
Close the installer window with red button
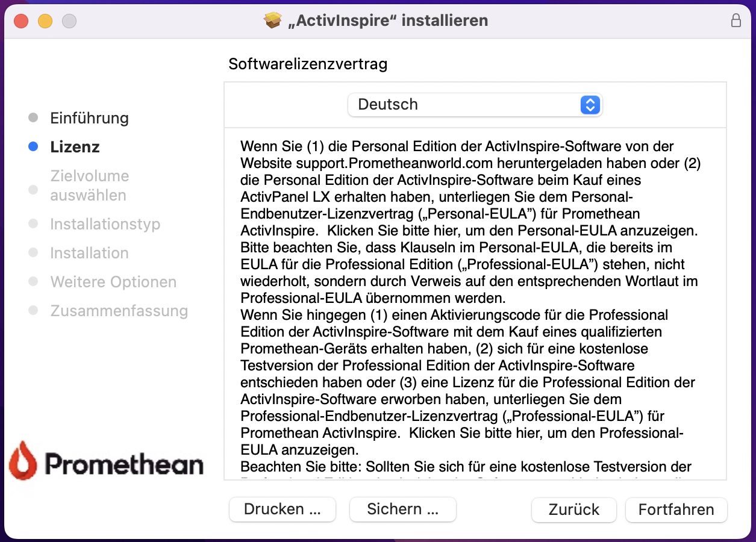(21, 21)
